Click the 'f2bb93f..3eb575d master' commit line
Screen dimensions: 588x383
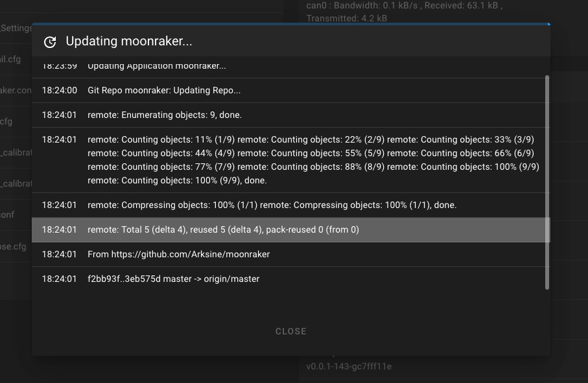(x=174, y=279)
